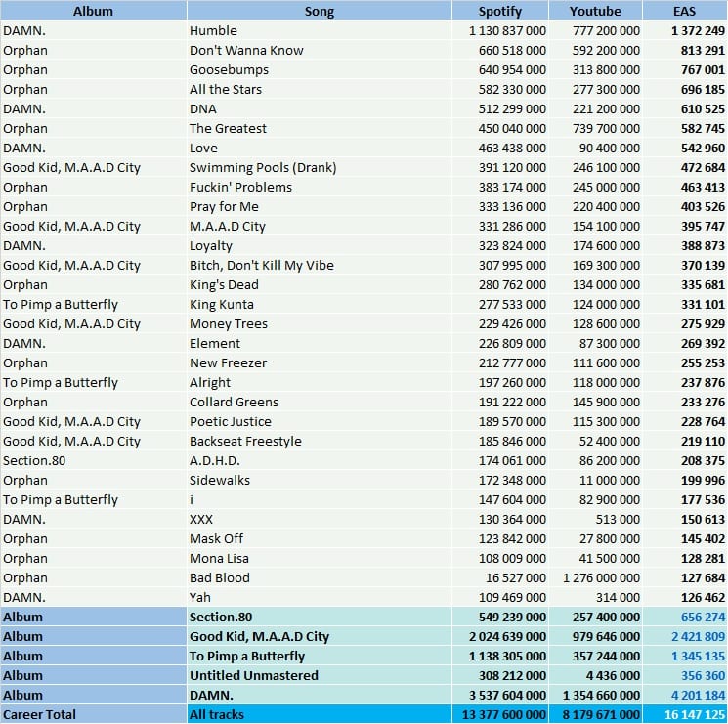This screenshot has width=728, height=724.
Task: Click the M.A.A.D City song cell
Action: [x=319, y=226]
